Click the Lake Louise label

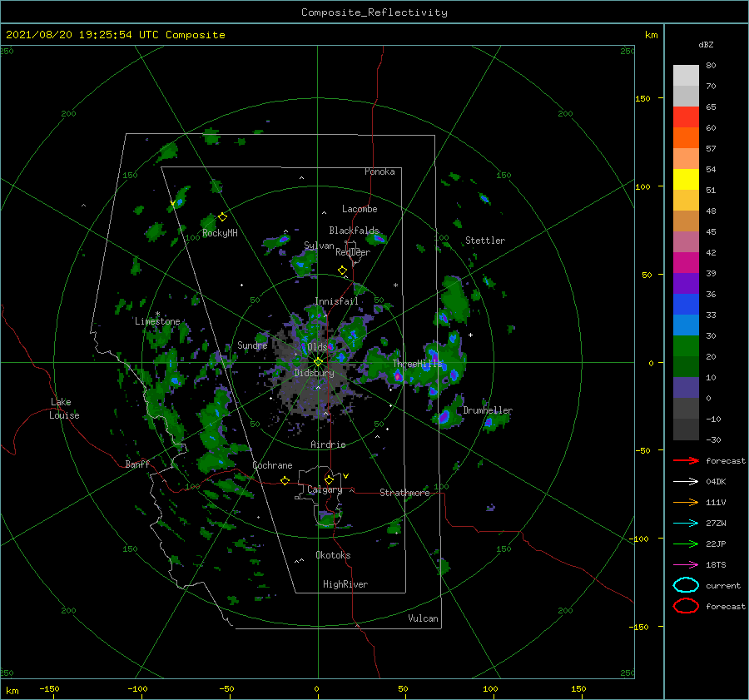(x=64, y=409)
